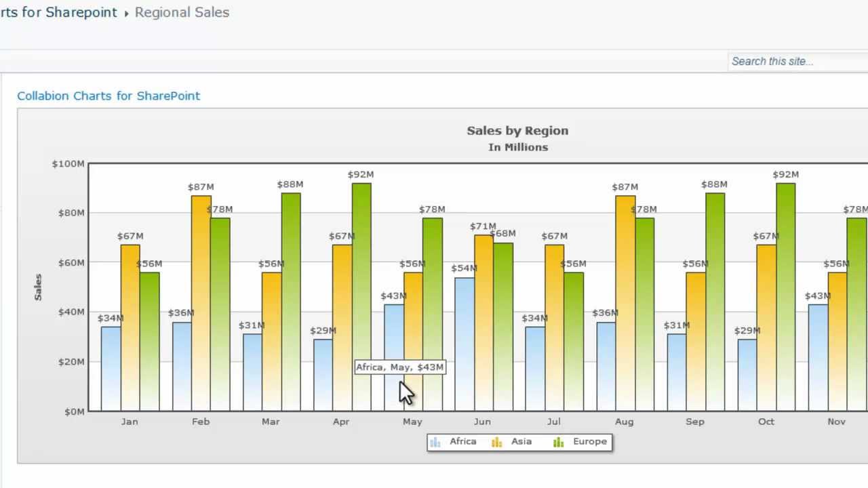Click the Europe May $78M bar

coord(433,314)
